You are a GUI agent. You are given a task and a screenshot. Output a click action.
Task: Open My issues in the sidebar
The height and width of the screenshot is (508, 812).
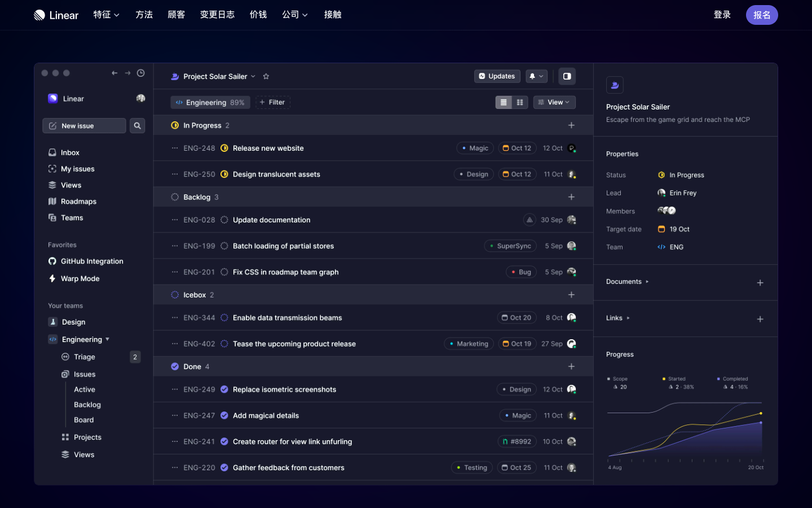tap(71, 169)
